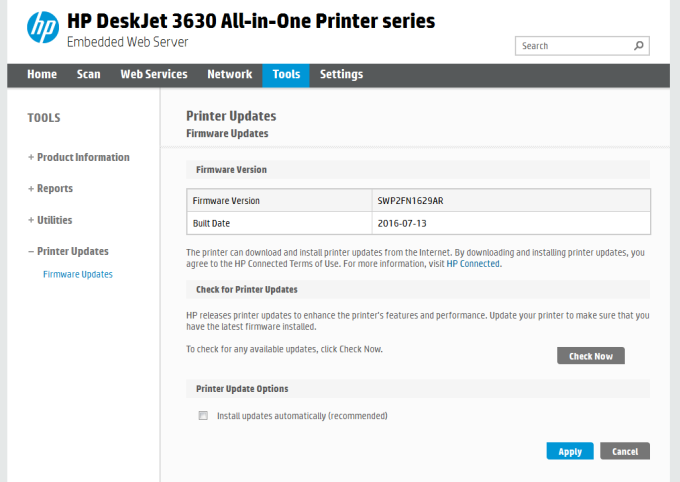The image size is (680, 482).
Task: Click the Check for Printer Updates header
Action: (x=247, y=289)
